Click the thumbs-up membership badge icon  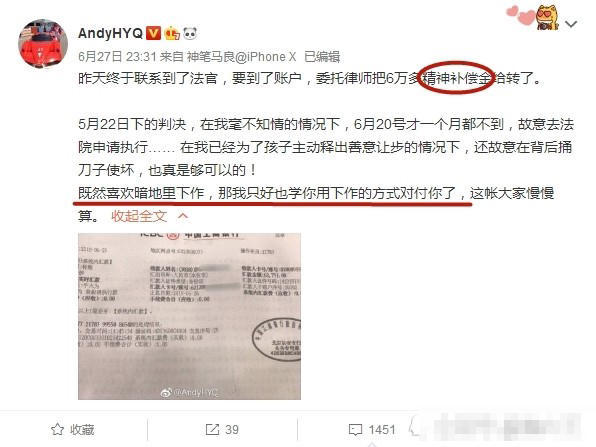172,33
